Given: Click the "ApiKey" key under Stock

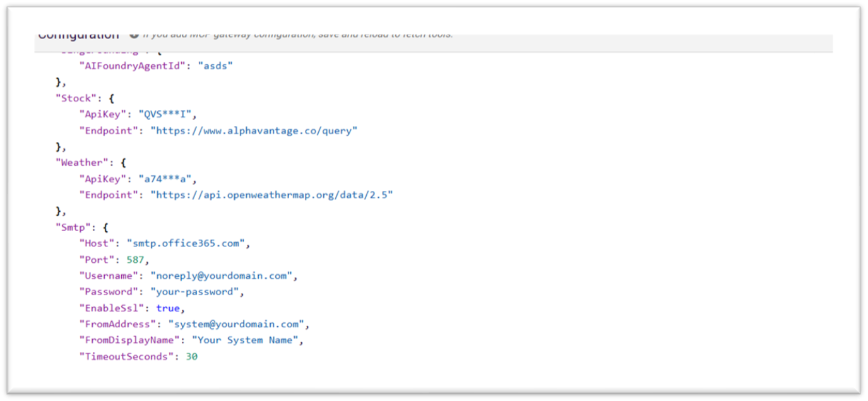Looking at the screenshot, I should coord(103,114).
